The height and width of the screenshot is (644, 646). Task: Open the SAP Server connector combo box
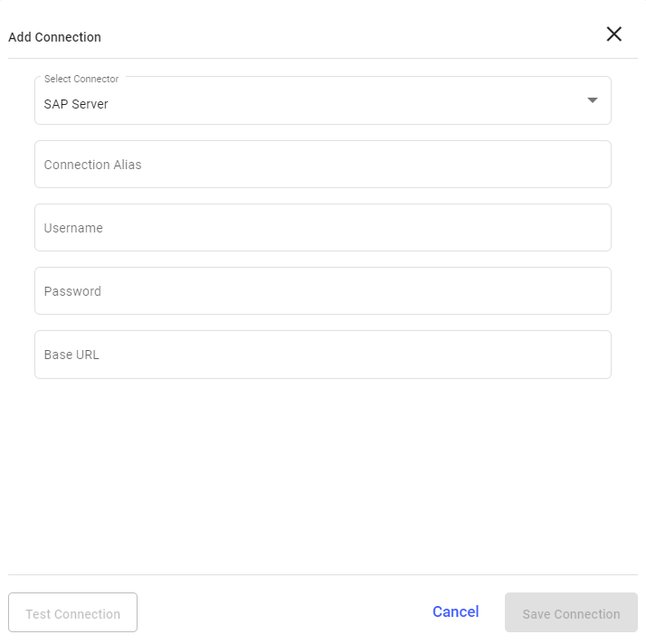click(x=322, y=101)
